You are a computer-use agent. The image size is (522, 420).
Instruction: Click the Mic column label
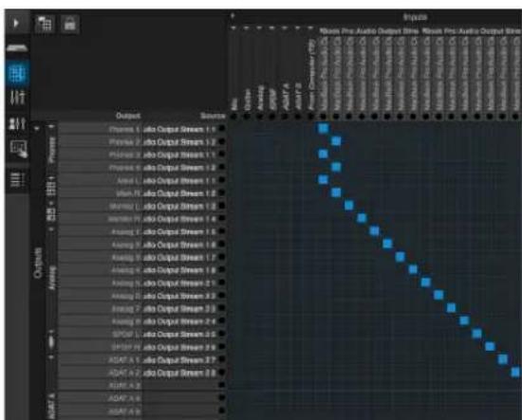234,104
